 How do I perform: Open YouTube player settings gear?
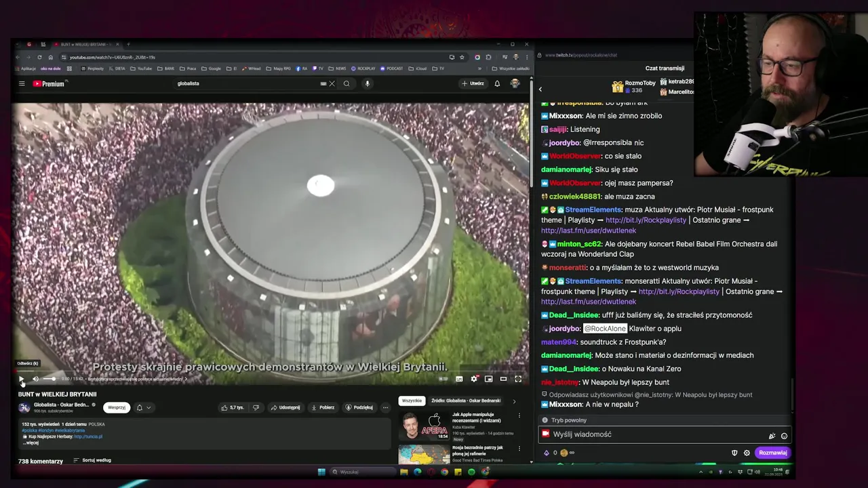click(474, 379)
